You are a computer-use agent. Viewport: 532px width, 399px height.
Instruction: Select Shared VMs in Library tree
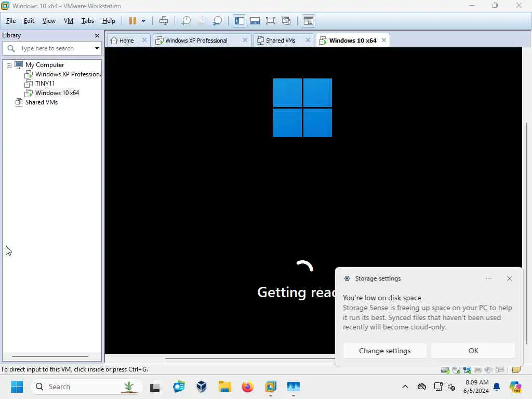point(42,102)
